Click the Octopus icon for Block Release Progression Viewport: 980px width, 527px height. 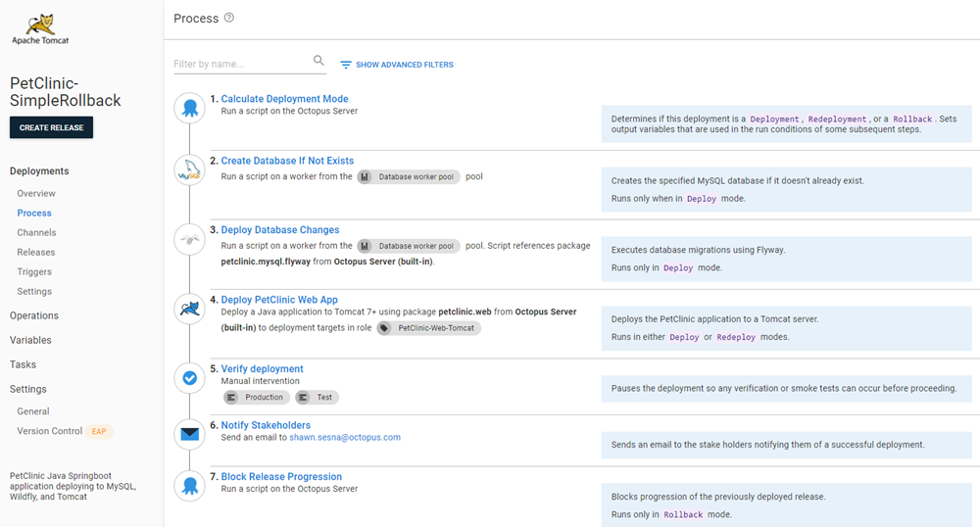pyautogui.click(x=190, y=486)
